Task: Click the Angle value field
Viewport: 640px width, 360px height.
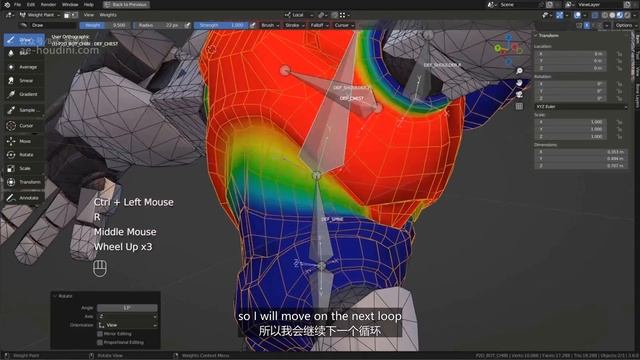Action: pyautogui.click(x=127, y=308)
